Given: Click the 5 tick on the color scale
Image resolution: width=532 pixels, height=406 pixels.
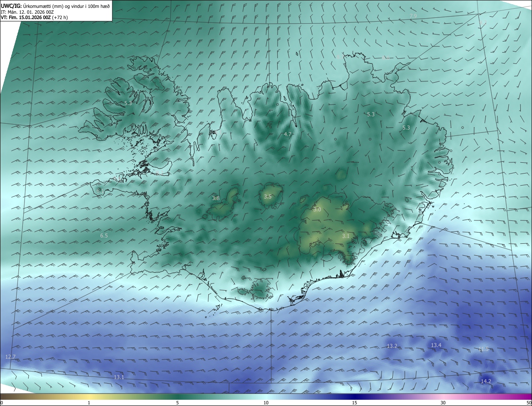Looking at the screenshot, I should [x=177, y=403].
